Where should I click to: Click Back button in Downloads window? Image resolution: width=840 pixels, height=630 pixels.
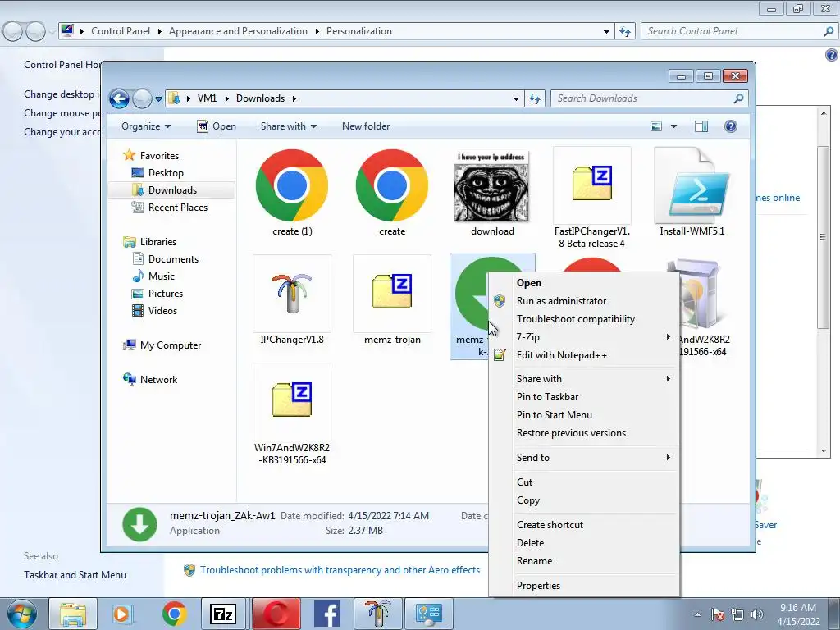coord(120,98)
